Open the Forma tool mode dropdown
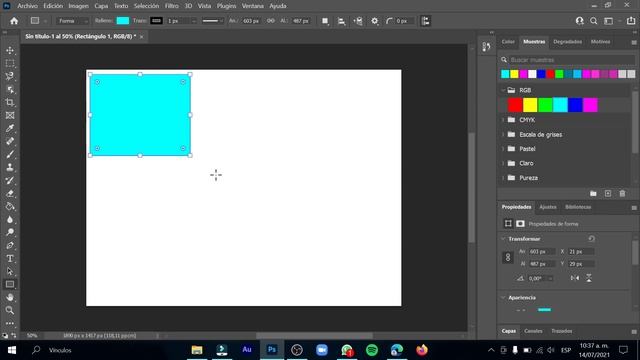 point(72,21)
